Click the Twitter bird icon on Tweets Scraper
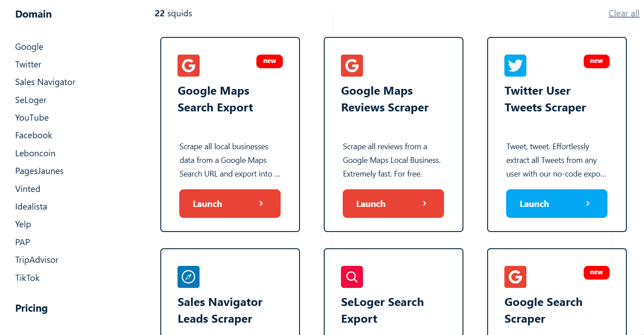 tap(515, 65)
